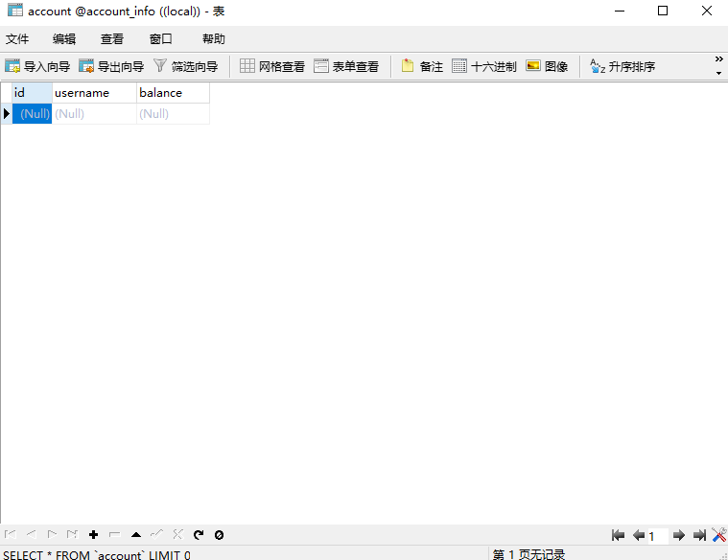
Task: Click the SELECT * FROM account status text
Action: [x=97, y=555]
